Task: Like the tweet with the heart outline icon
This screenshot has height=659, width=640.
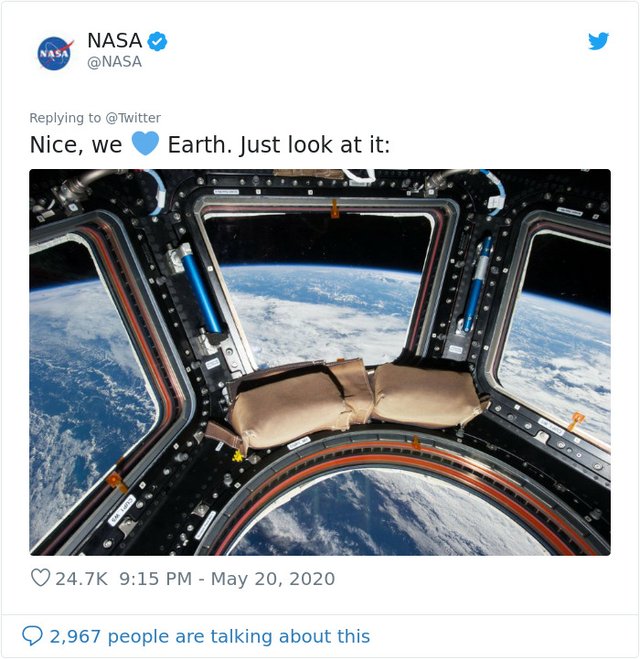Action: pyautogui.click(x=40, y=578)
